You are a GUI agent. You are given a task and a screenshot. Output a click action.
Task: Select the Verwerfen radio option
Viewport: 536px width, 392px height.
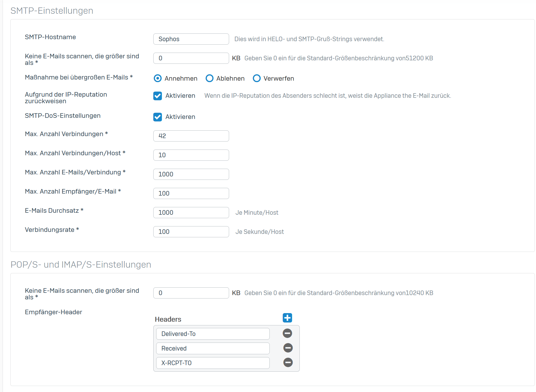point(257,78)
